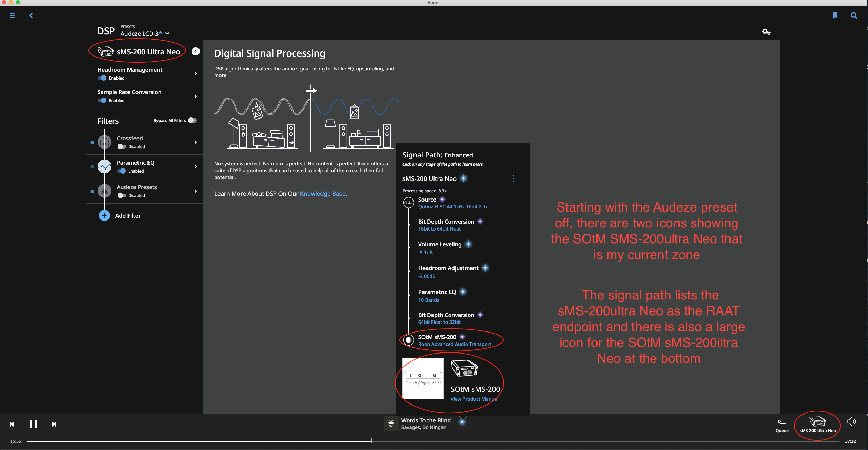Click Roon Advanced Audio Transport text
The width and height of the screenshot is (868, 450).
[455, 344]
